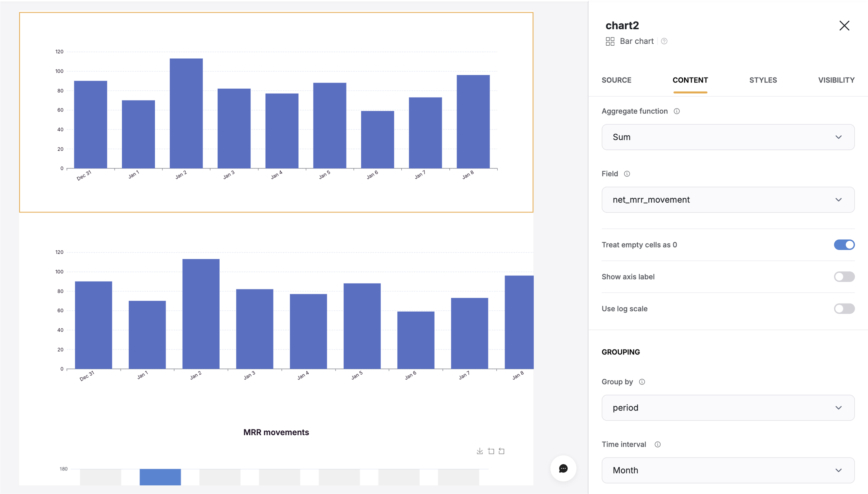Open the Sum aggregate function dropdown
The image size is (868, 494).
pos(728,137)
